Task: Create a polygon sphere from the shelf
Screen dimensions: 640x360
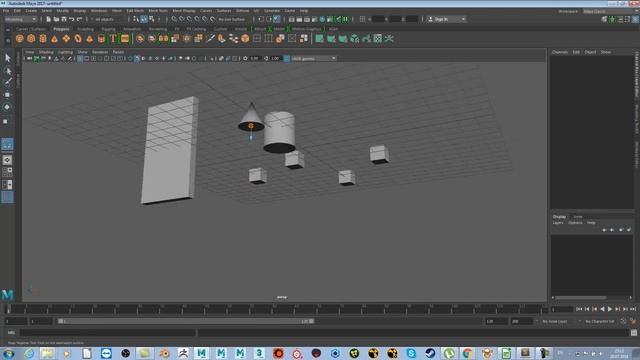Action: tap(20, 39)
